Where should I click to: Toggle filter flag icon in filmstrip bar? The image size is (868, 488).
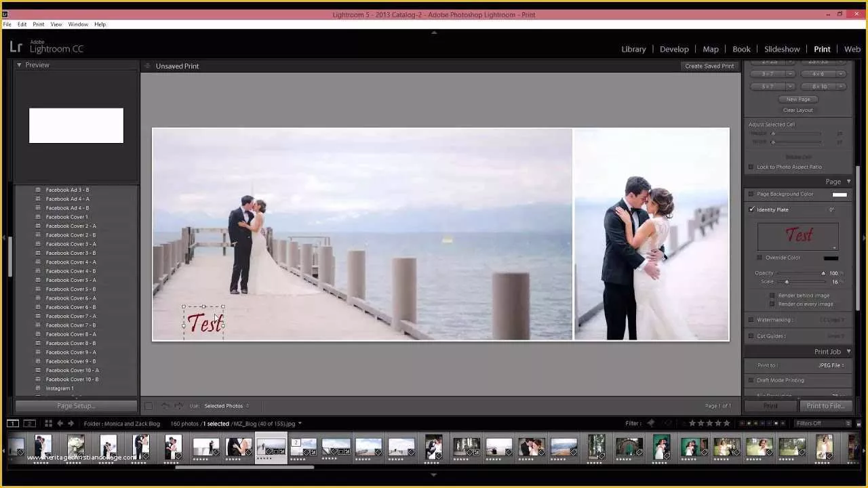click(x=651, y=424)
